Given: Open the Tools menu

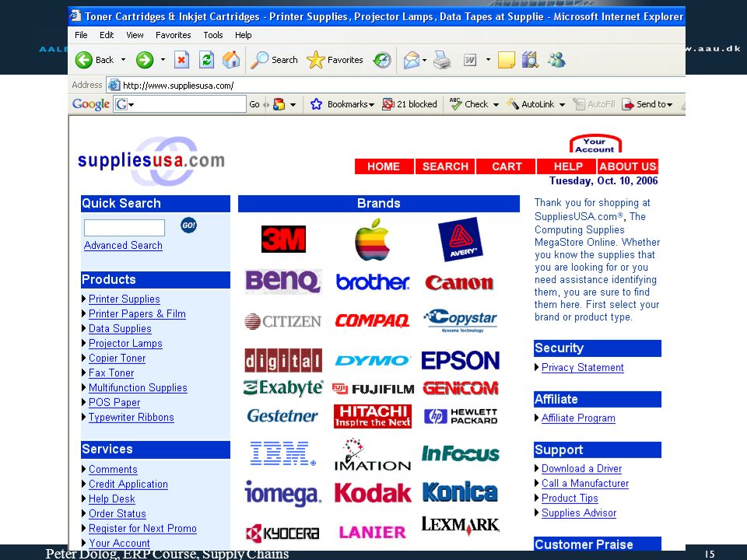Looking at the screenshot, I should (x=213, y=35).
